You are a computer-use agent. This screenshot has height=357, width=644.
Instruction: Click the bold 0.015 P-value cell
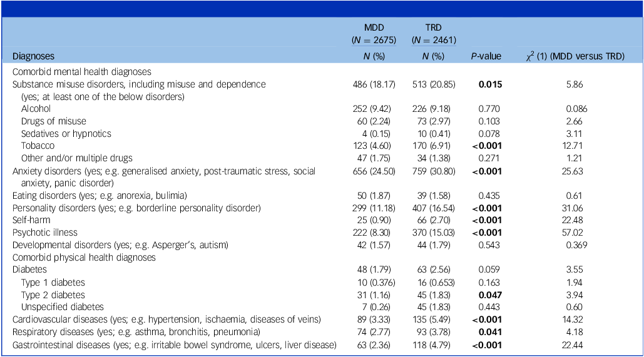click(490, 84)
